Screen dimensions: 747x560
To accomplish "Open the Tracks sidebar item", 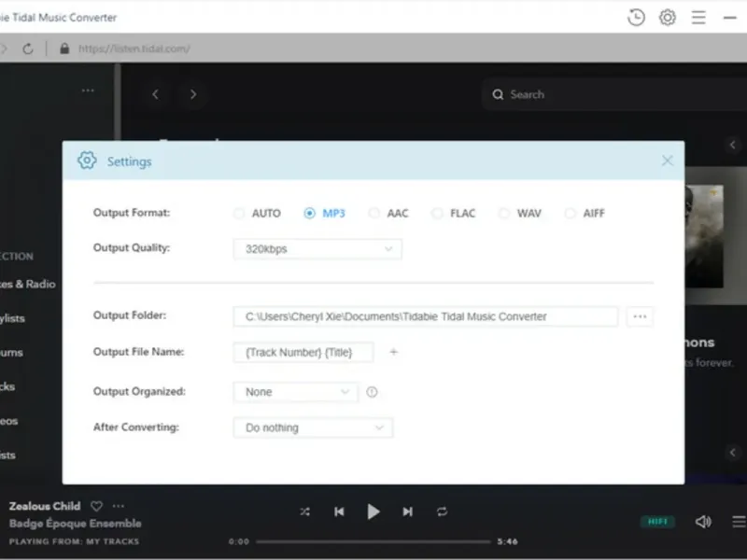I will click(x=7, y=386).
